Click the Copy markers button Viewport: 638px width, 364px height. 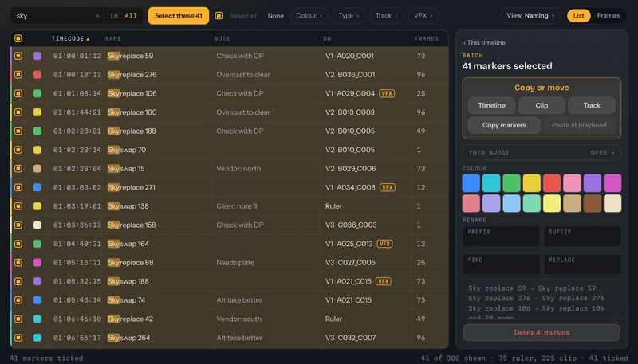point(504,125)
